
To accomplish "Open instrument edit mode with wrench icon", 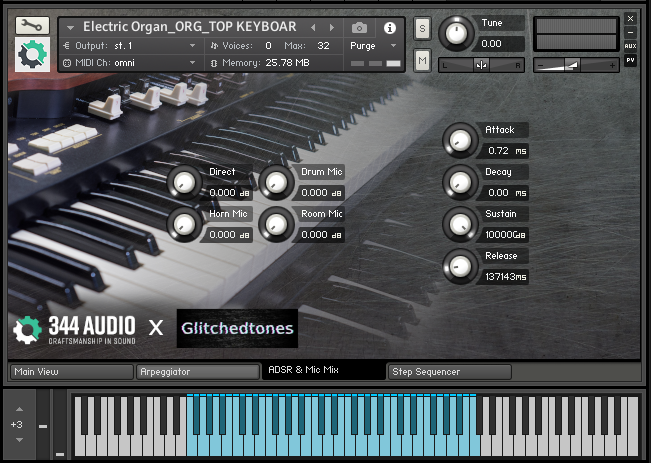I will coord(31,26).
